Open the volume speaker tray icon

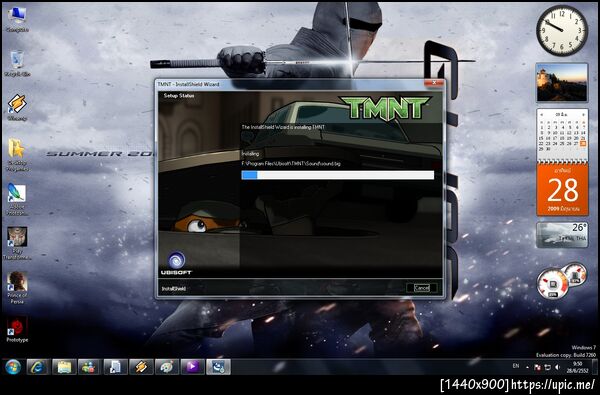tap(558, 367)
